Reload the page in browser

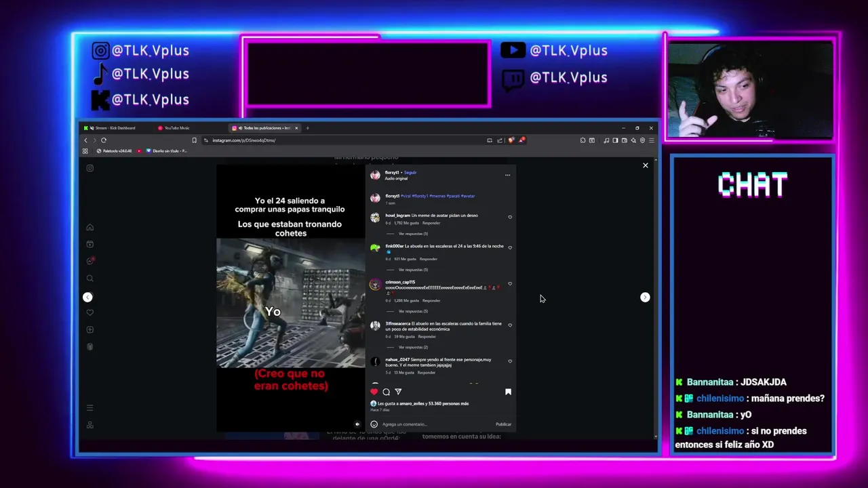[104, 140]
